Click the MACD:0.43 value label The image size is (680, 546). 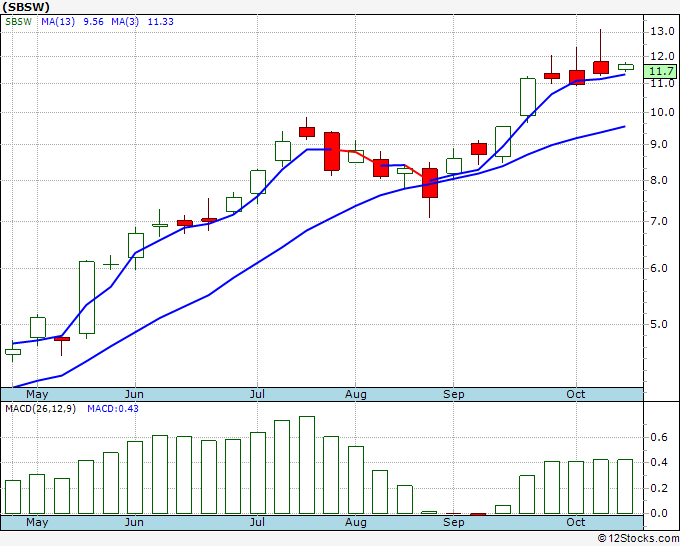(x=113, y=409)
